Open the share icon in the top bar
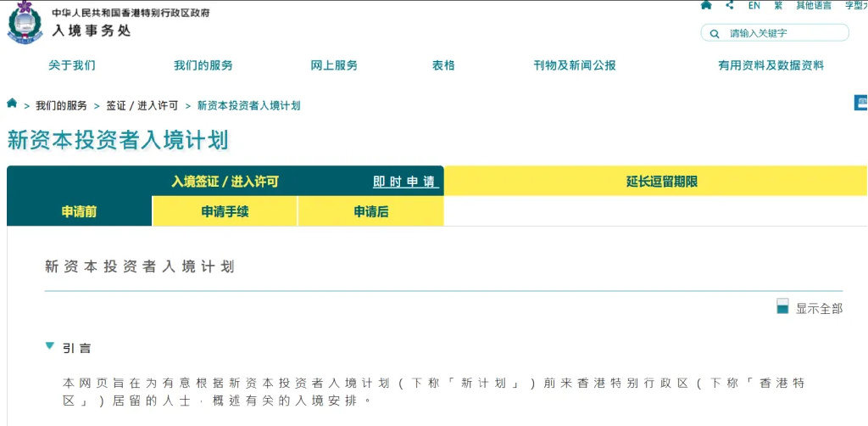The image size is (868, 426). coord(730,5)
